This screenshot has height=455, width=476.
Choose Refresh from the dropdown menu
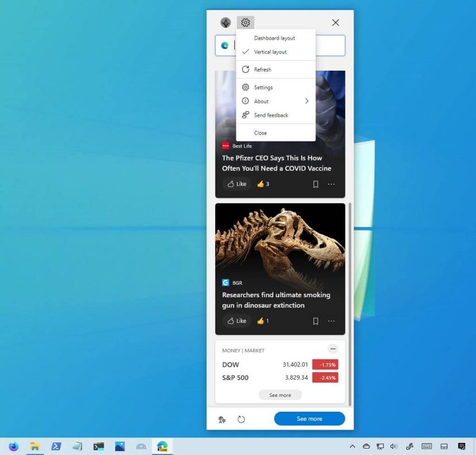276,70
